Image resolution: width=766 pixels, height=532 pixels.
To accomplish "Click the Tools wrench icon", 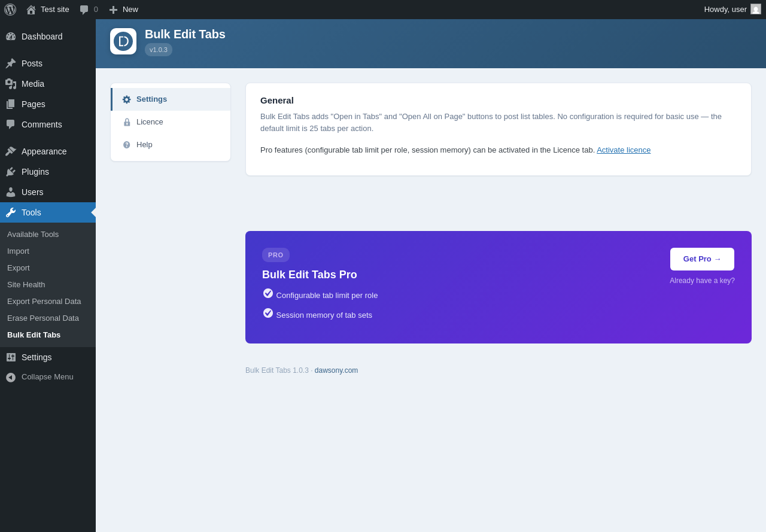I will 11,212.
